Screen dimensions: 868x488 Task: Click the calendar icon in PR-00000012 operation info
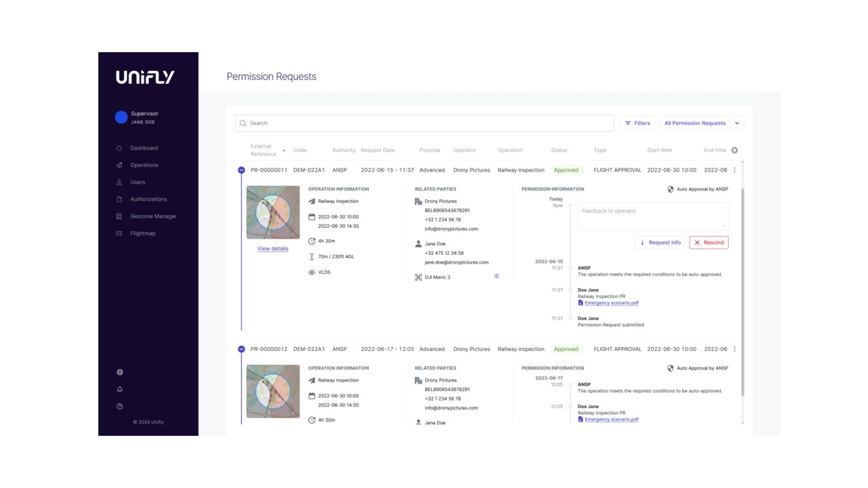(x=312, y=396)
